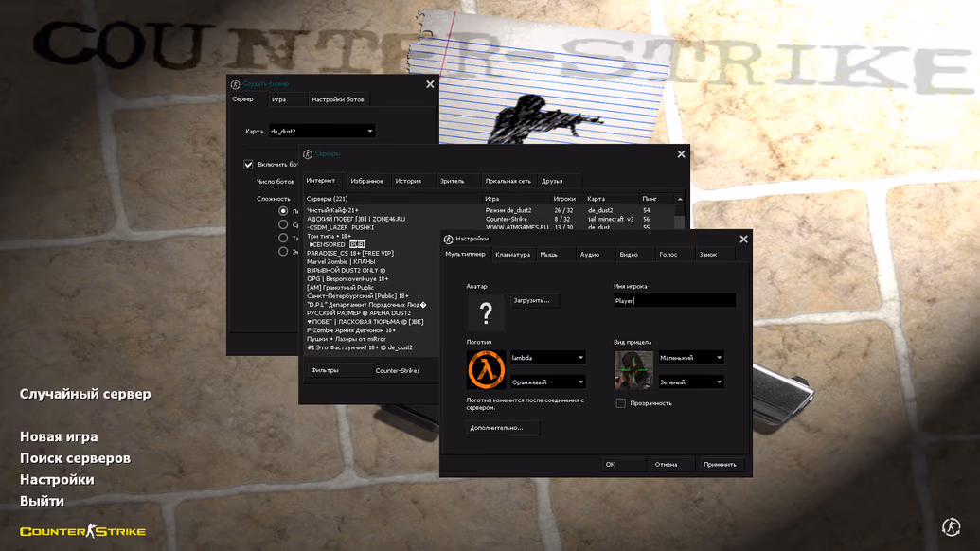The height and width of the screenshot is (551, 980).
Task: Click the Дополнительно... button
Action: coord(503,428)
